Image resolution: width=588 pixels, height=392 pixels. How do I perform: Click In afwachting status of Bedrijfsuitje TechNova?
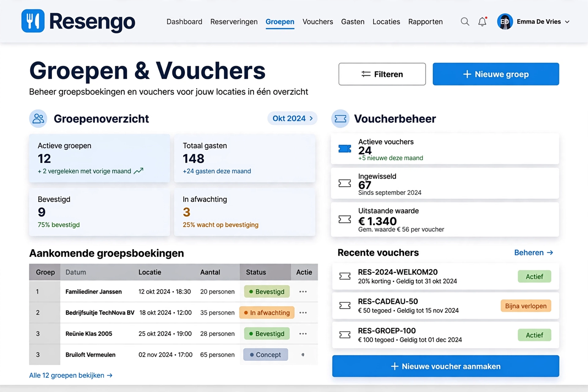[x=267, y=313]
